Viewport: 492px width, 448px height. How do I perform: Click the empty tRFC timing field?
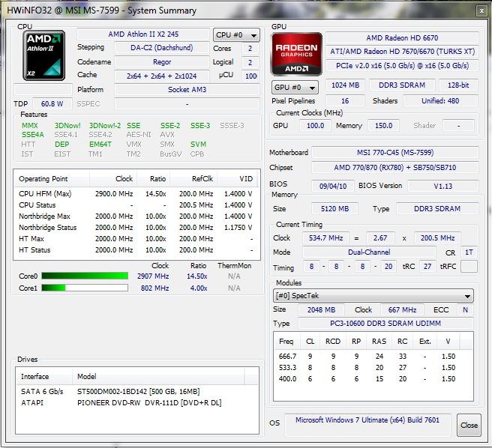point(469,267)
